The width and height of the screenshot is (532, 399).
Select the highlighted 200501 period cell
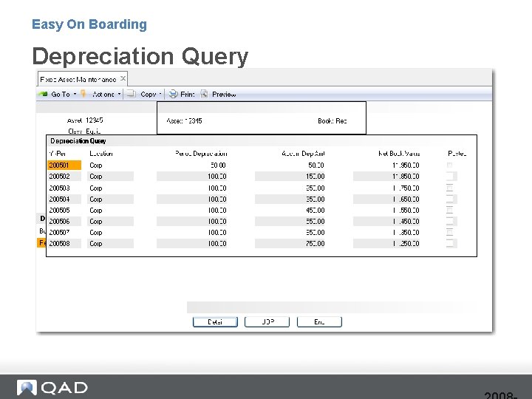(64, 166)
